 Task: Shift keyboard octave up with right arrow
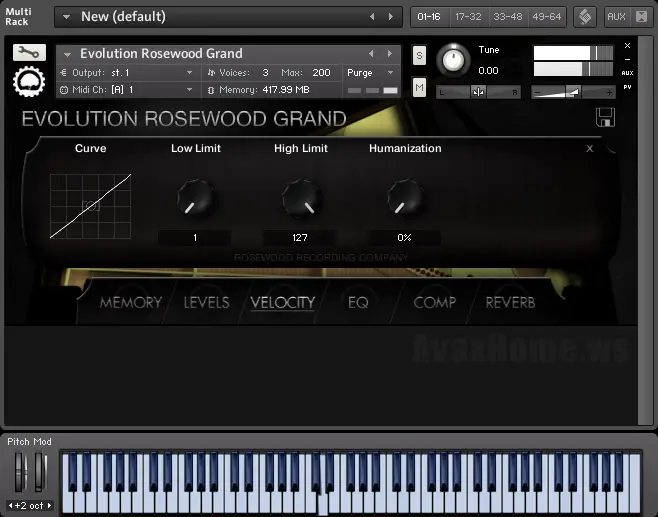[49, 505]
